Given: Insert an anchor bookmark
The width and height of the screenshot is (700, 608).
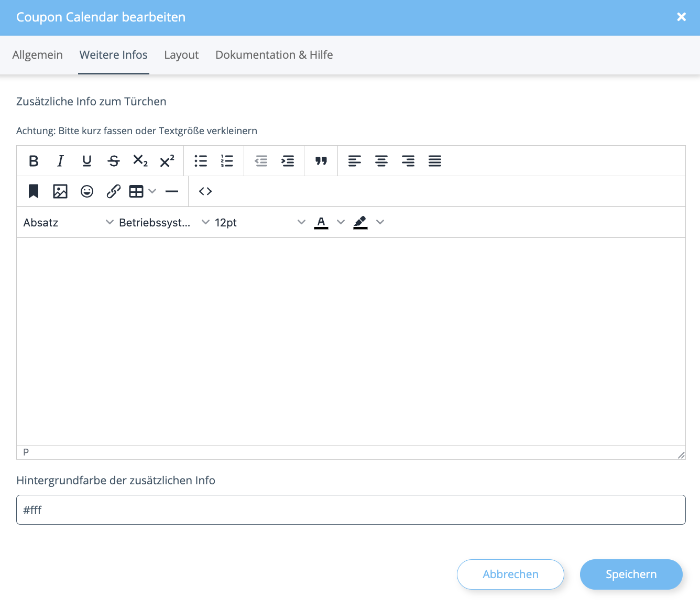Looking at the screenshot, I should 34,191.
